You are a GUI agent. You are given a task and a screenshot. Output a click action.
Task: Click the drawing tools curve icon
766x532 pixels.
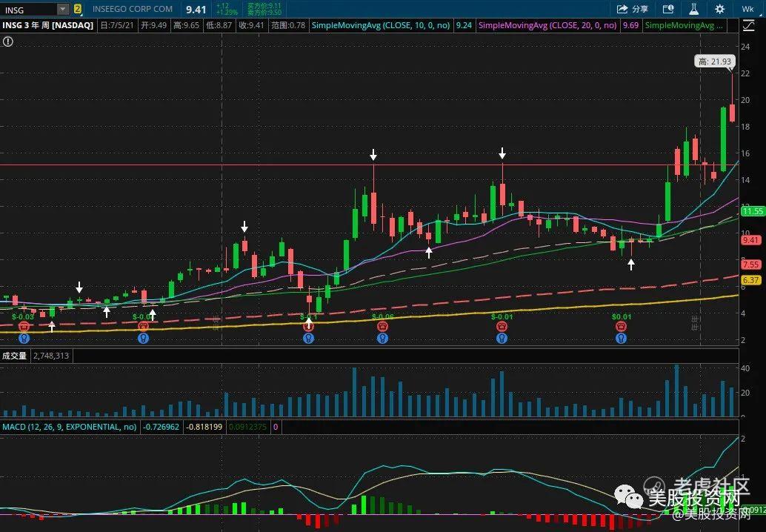(x=748, y=25)
